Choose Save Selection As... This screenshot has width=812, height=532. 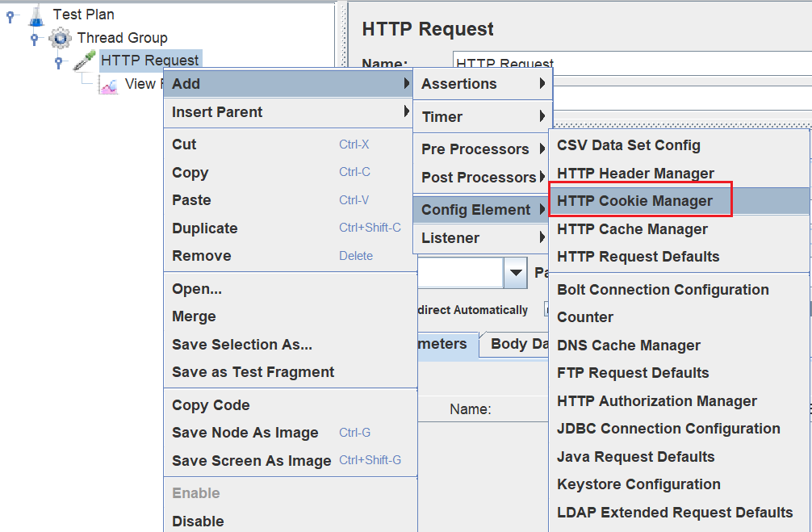point(291,345)
